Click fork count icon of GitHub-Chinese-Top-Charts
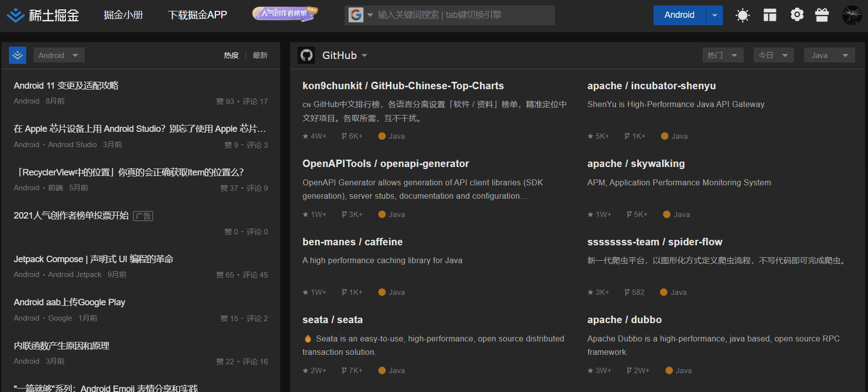 tap(344, 136)
